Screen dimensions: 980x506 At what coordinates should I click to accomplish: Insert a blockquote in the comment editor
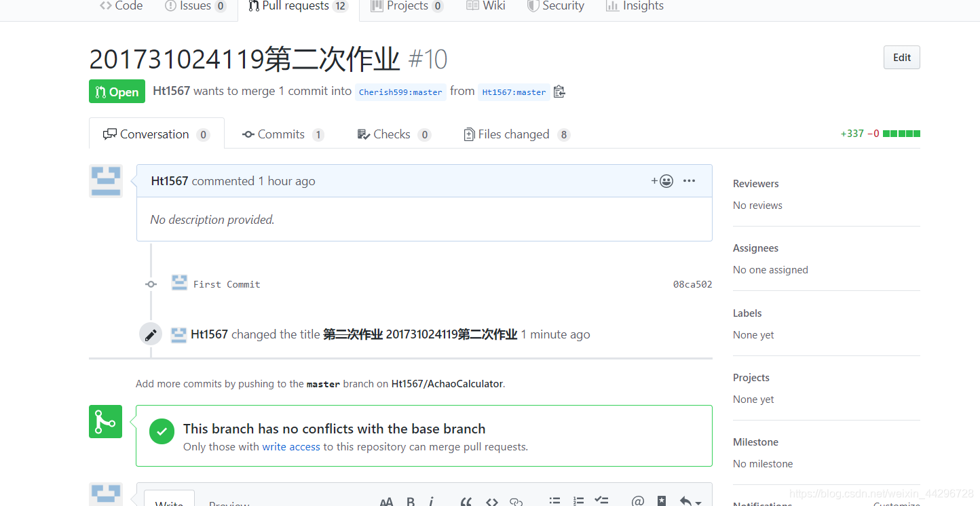coord(466,501)
